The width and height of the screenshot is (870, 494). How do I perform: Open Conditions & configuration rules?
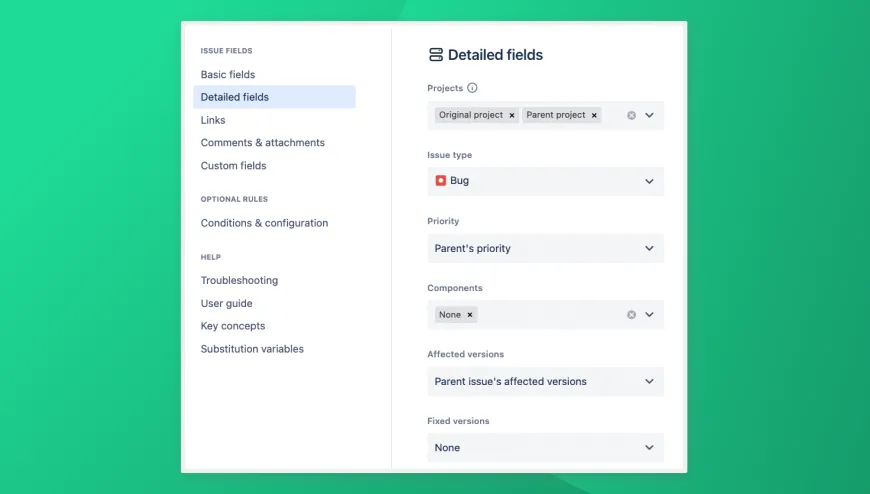tap(264, 223)
